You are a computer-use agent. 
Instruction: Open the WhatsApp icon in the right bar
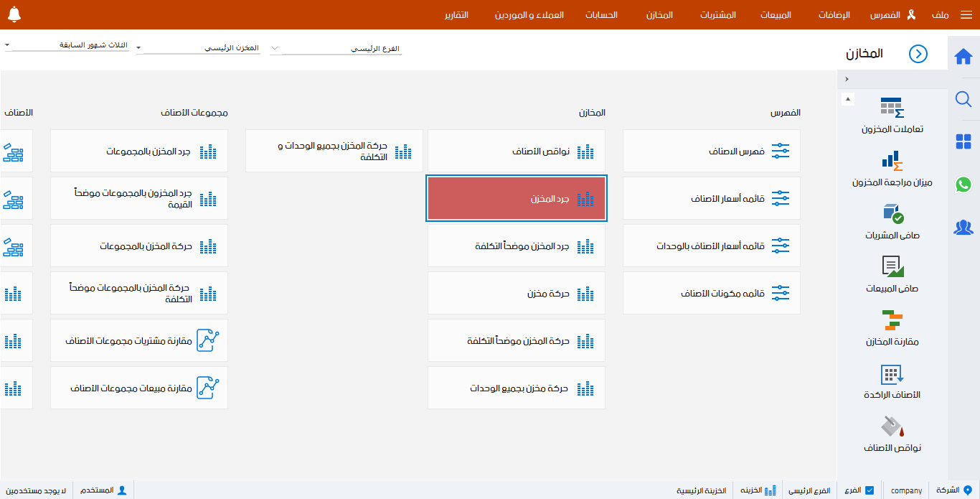pos(963,185)
